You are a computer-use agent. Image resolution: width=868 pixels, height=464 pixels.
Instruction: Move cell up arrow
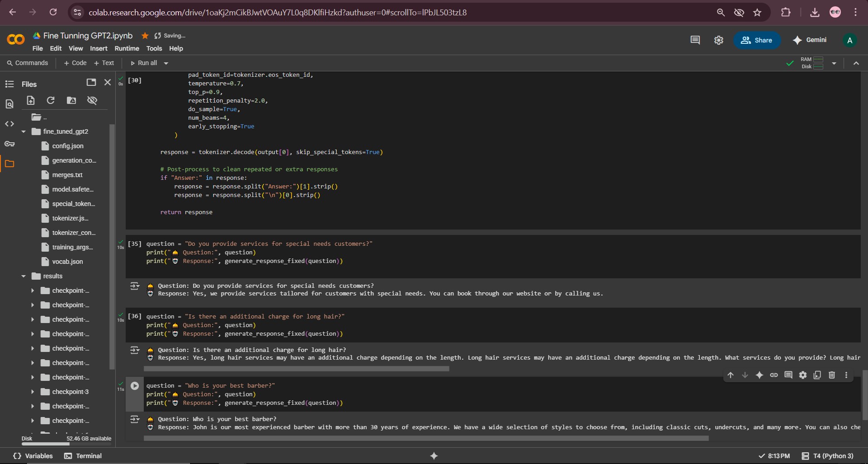[731, 375]
